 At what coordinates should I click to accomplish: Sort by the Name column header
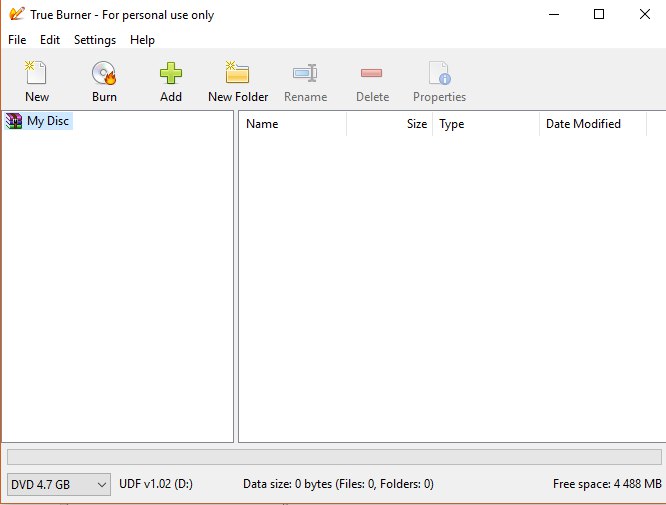[x=293, y=124]
